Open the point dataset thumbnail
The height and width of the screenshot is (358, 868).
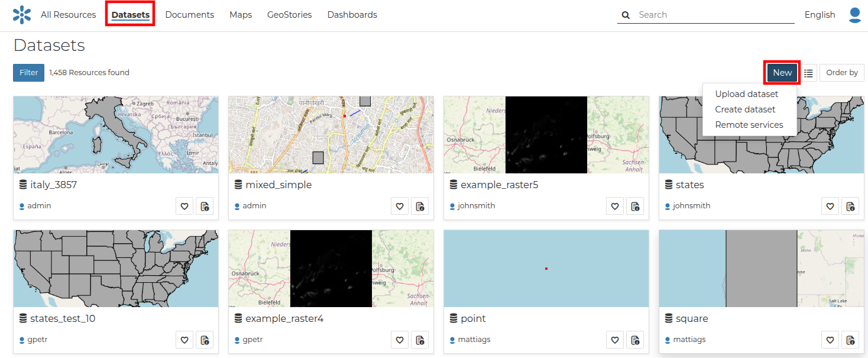[546, 269]
